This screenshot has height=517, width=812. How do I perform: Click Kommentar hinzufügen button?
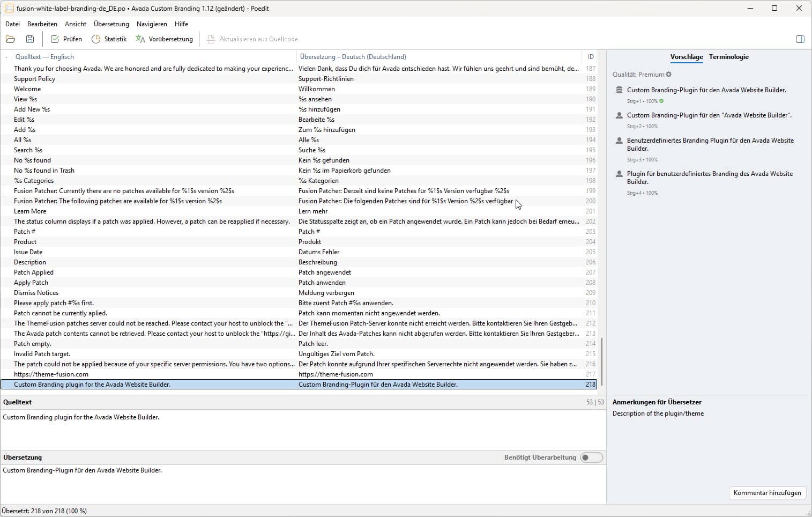[768, 493]
